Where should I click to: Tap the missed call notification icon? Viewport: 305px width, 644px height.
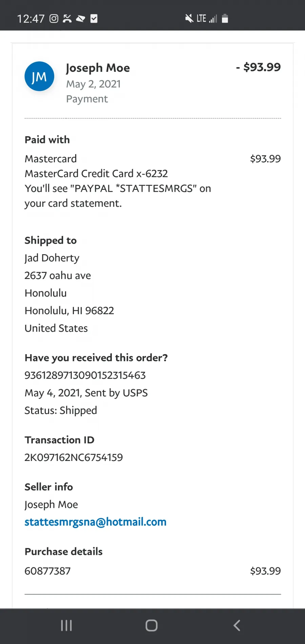tap(67, 19)
